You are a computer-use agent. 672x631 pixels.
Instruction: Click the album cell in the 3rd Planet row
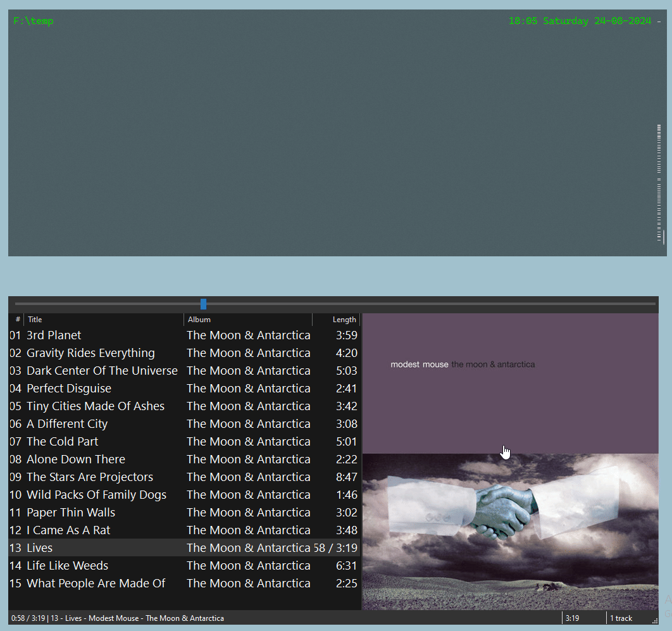(249, 335)
